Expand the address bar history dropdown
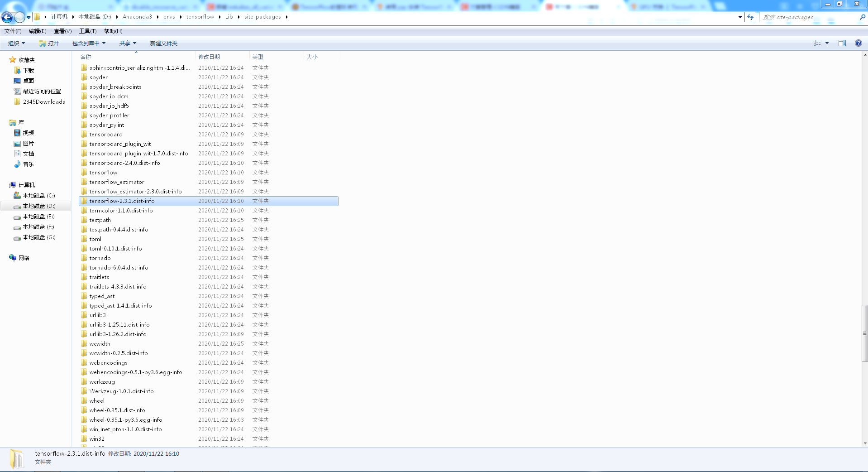 (x=740, y=17)
